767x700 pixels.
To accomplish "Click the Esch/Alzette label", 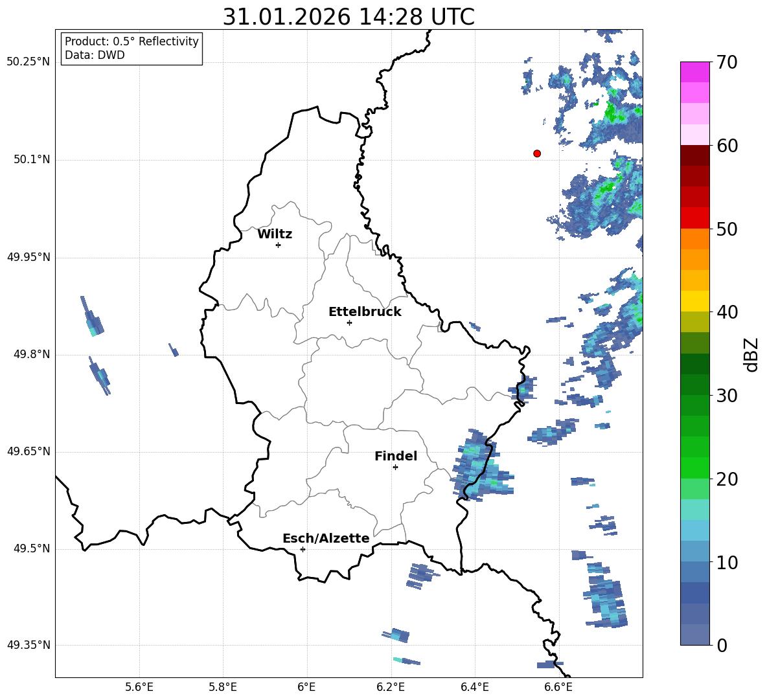I will pos(326,538).
